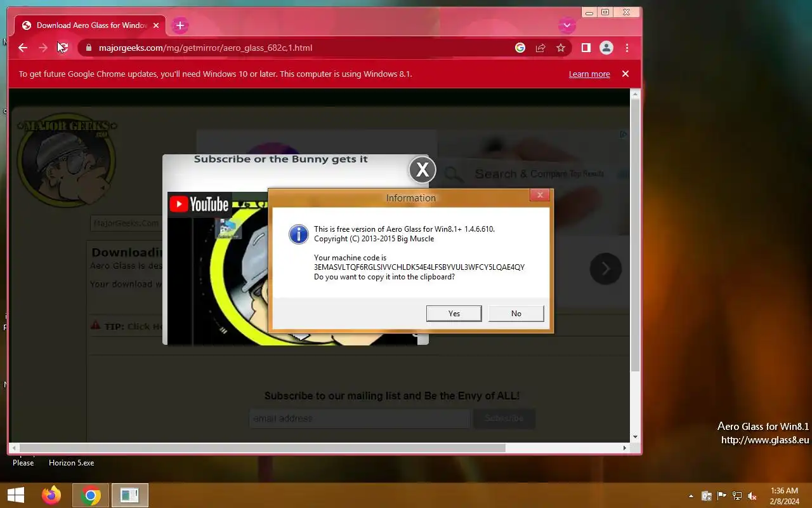Open the Learn more link in infobar

[589, 74]
